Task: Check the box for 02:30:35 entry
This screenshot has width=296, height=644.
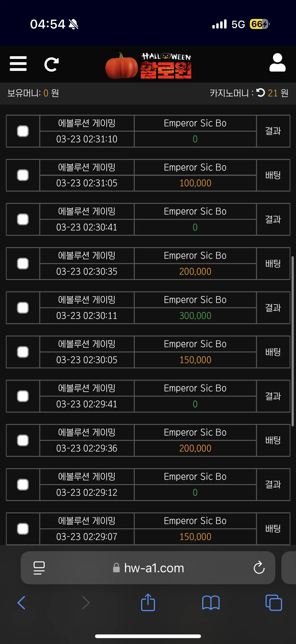Action: (23, 264)
